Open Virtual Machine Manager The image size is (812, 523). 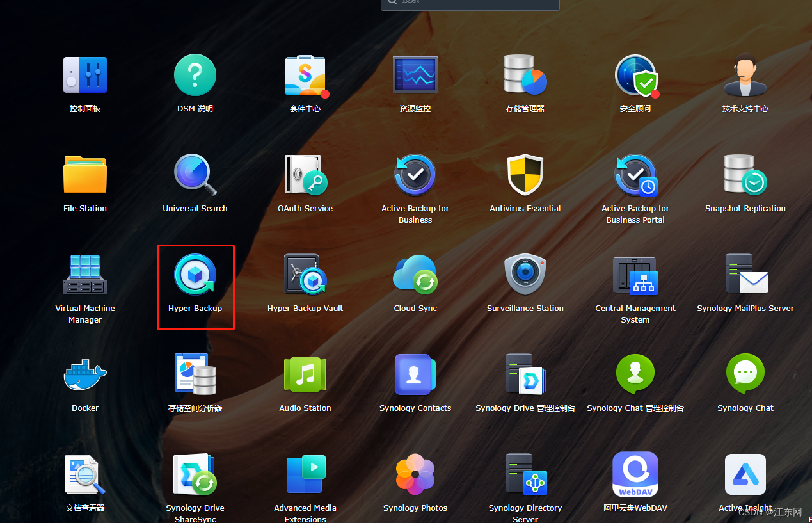85,275
